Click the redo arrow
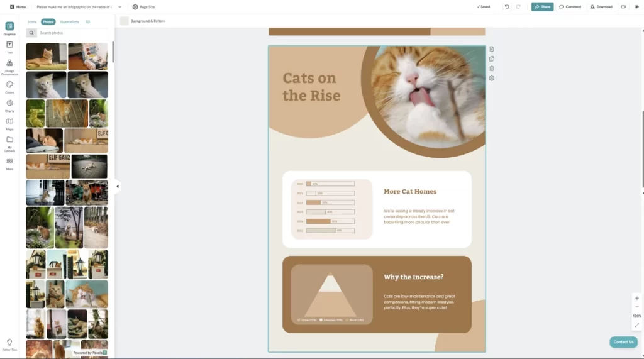Screen dimensions: 644x359 click(518, 6)
